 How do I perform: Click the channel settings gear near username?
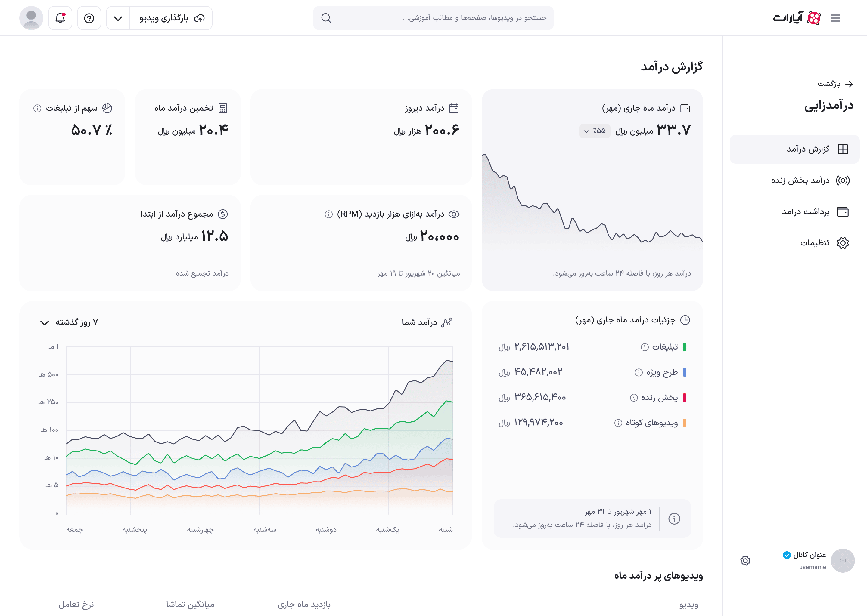[745, 561]
